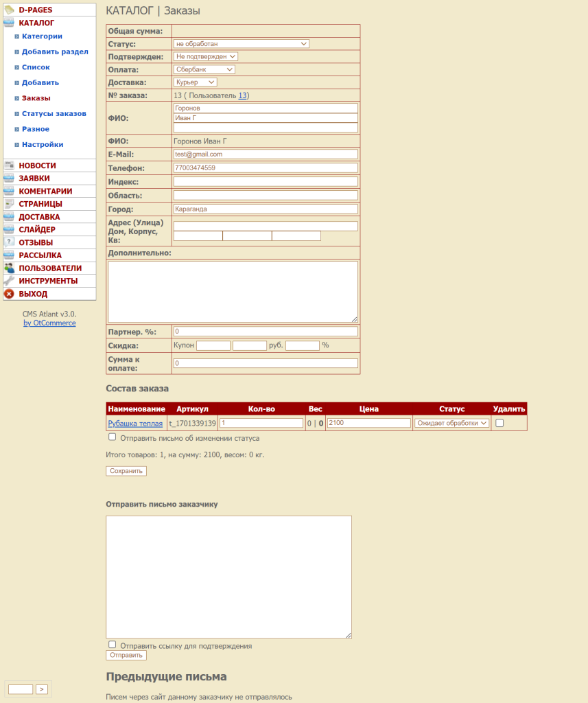Click the ИНСТРУМЕНТЫ wrench icon

[9, 281]
